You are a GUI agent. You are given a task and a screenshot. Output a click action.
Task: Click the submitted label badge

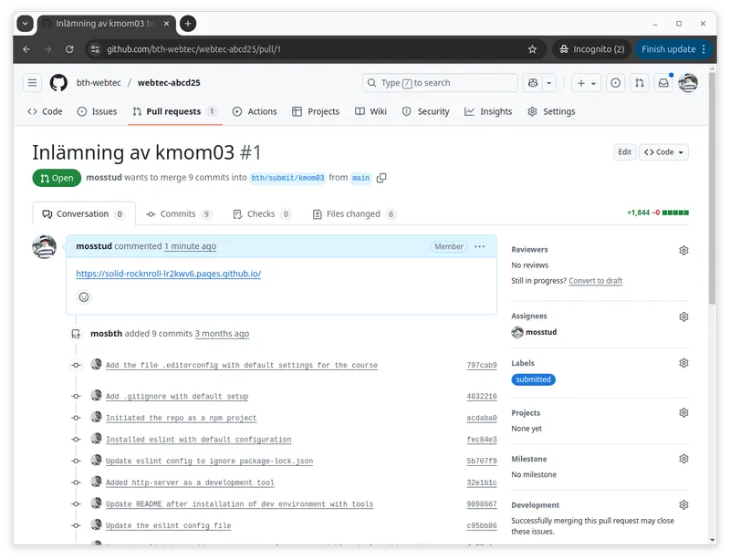[533, 379]
